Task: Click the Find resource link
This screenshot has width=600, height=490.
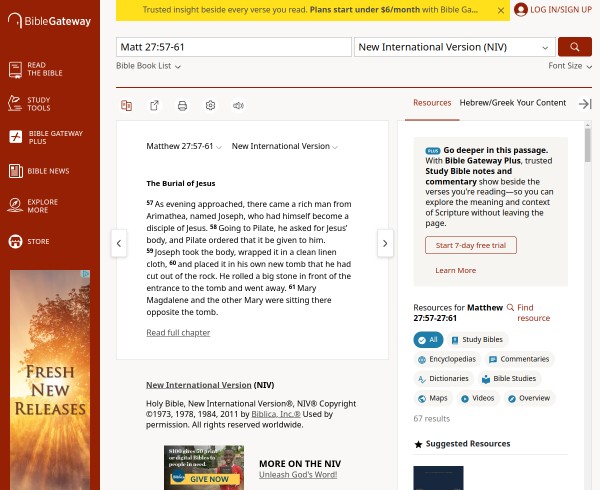Action: pyautogui.click(x=533, y=313)
